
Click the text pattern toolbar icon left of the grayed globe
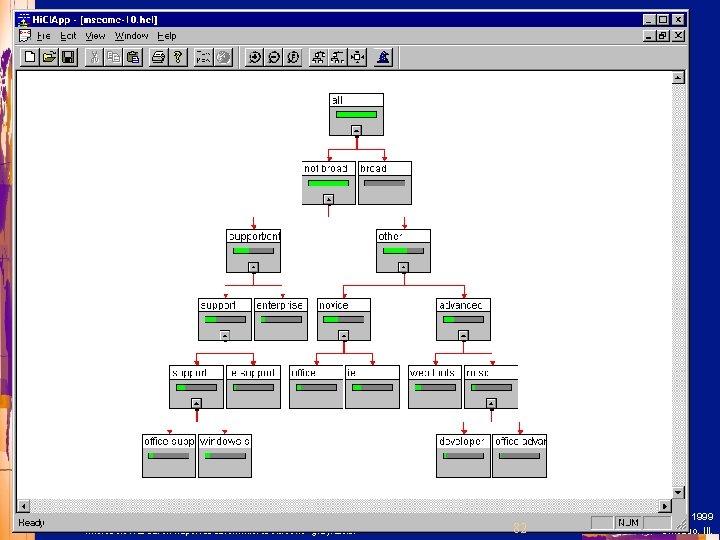coord(203,57)
